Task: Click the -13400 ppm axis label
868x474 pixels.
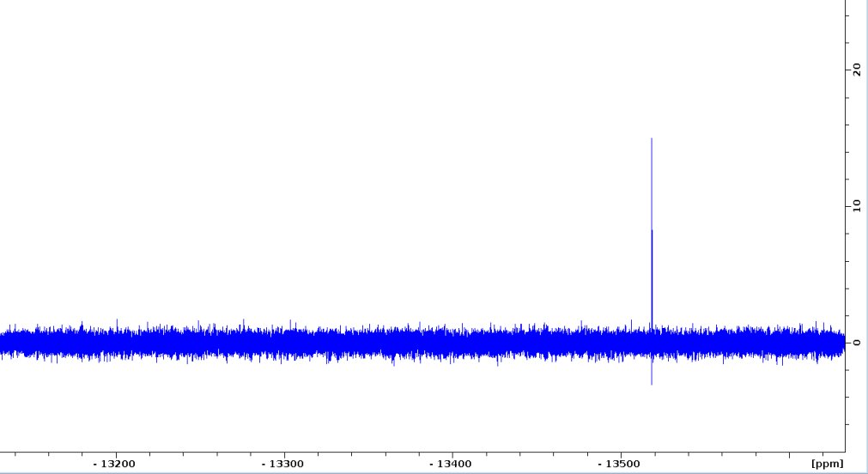Action: pyautogui.click(x=451, y=464)
